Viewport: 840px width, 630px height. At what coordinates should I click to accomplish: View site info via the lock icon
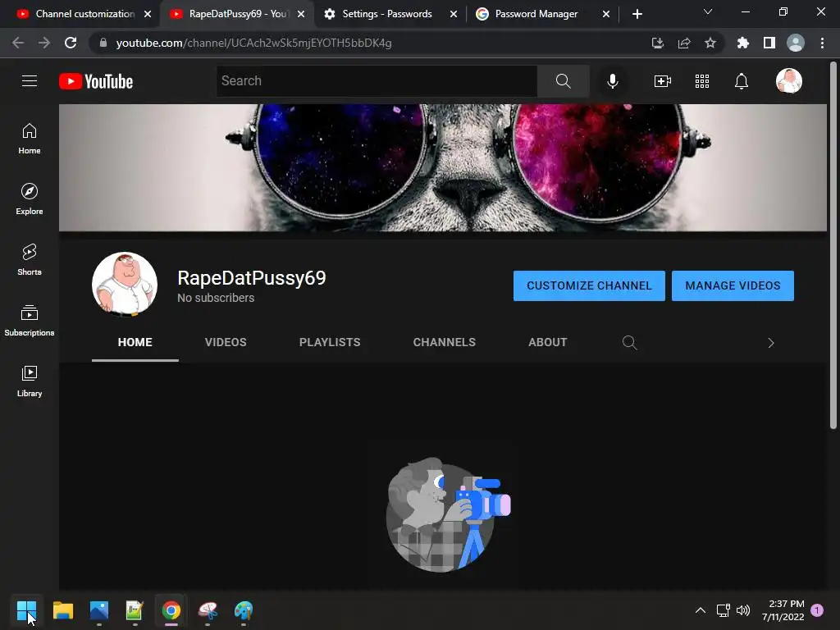103,43
